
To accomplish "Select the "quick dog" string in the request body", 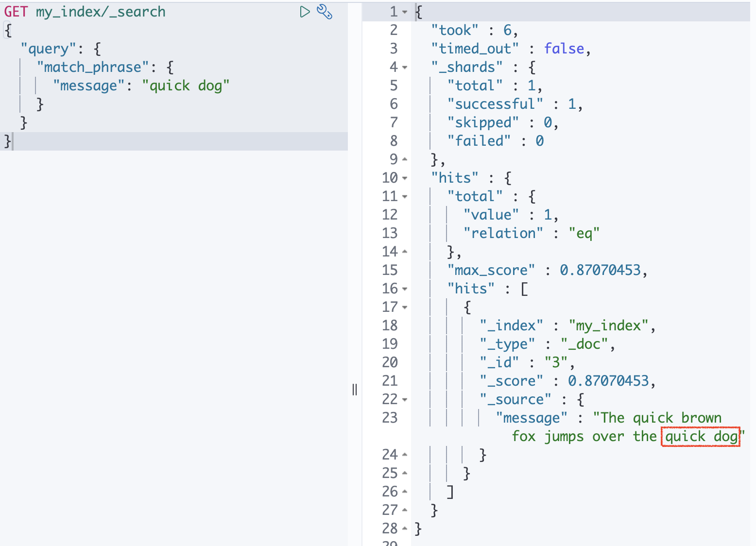I will point(187,85).
